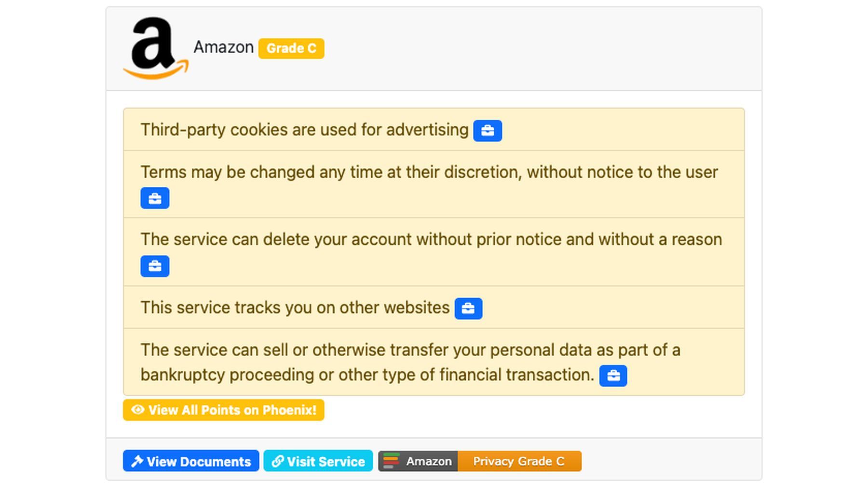This screenshot has height=487, width=868.
Task: Open details for the third-party cookies point
Action: 488,130
